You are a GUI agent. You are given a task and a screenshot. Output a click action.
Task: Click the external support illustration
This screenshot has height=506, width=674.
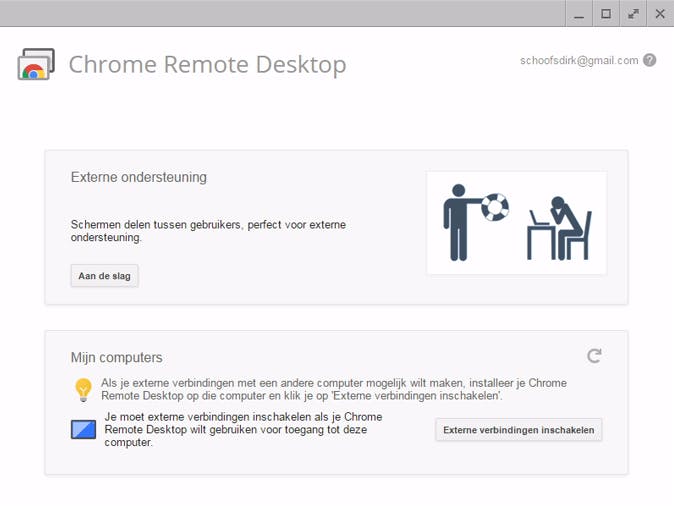517,223
